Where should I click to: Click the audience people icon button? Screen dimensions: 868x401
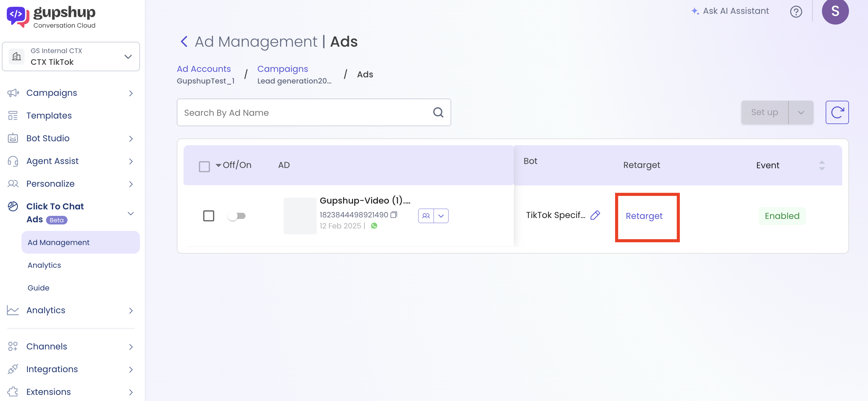(426, 216)
